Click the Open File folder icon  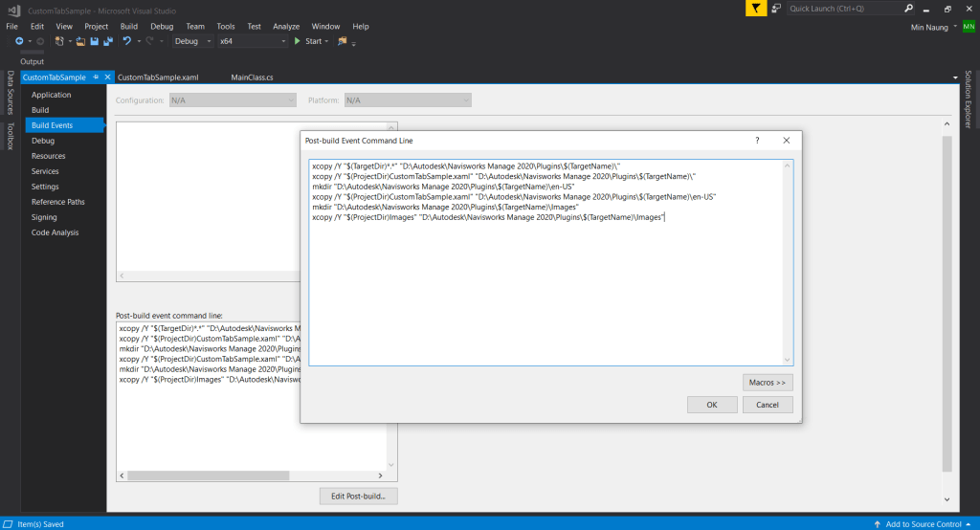(81, 41)
